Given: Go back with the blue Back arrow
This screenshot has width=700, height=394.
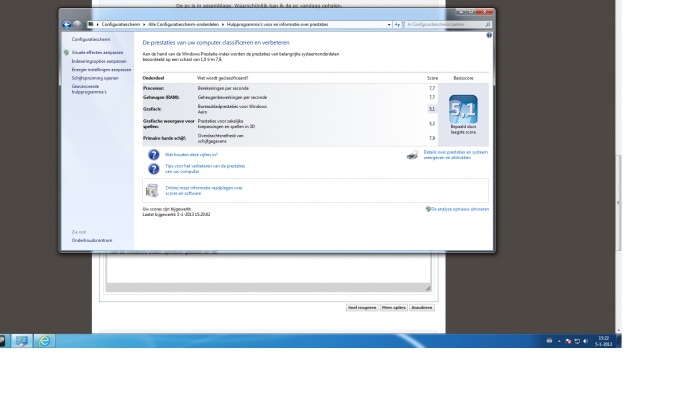Looking at the screenshot, I should tap(67, 25).
